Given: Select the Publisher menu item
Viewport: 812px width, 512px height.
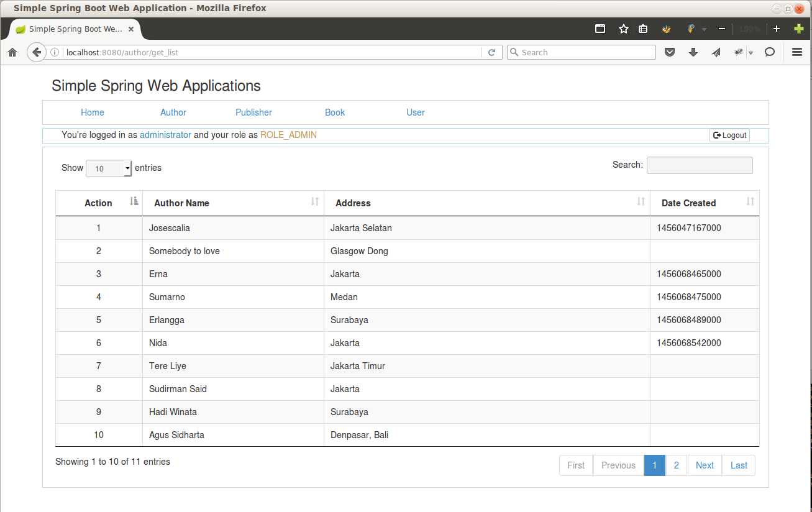Looking at the screenshot, I should tap(253, 112).
